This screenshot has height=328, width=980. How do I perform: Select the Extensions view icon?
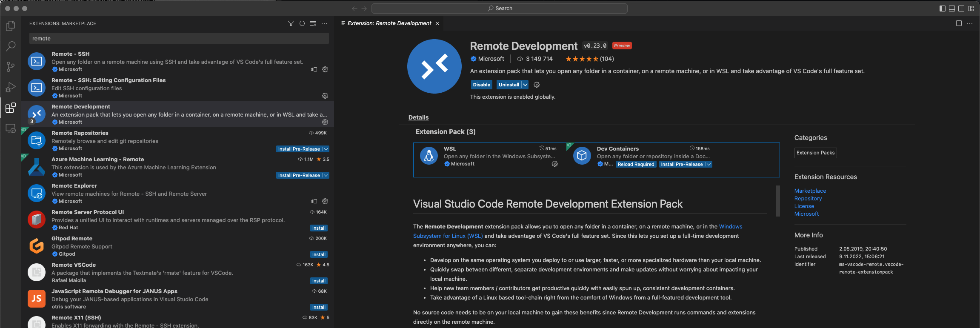click(x=11, y=108)
